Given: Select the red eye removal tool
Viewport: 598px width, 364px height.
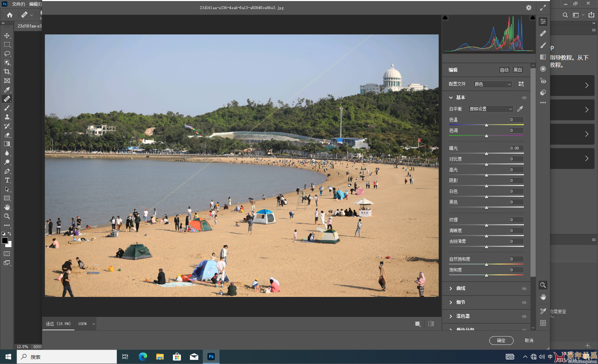Looking at the screenshot, I should pos(543,81).
